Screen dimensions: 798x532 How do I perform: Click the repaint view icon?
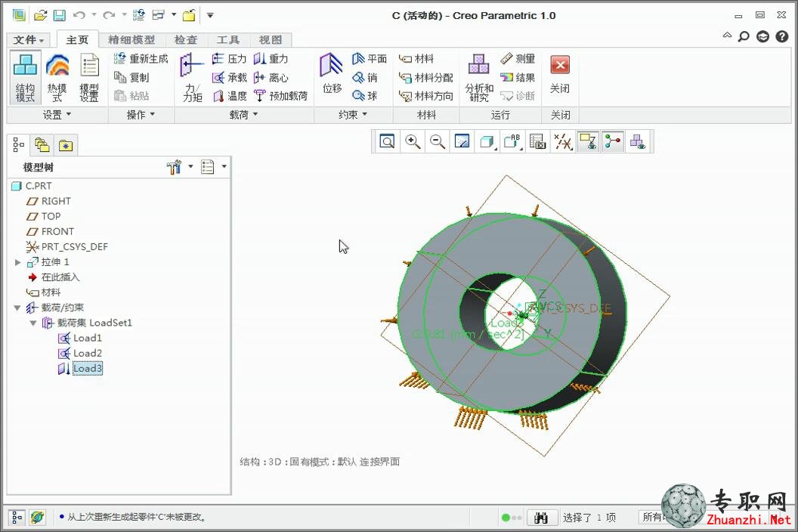point(462,141)
